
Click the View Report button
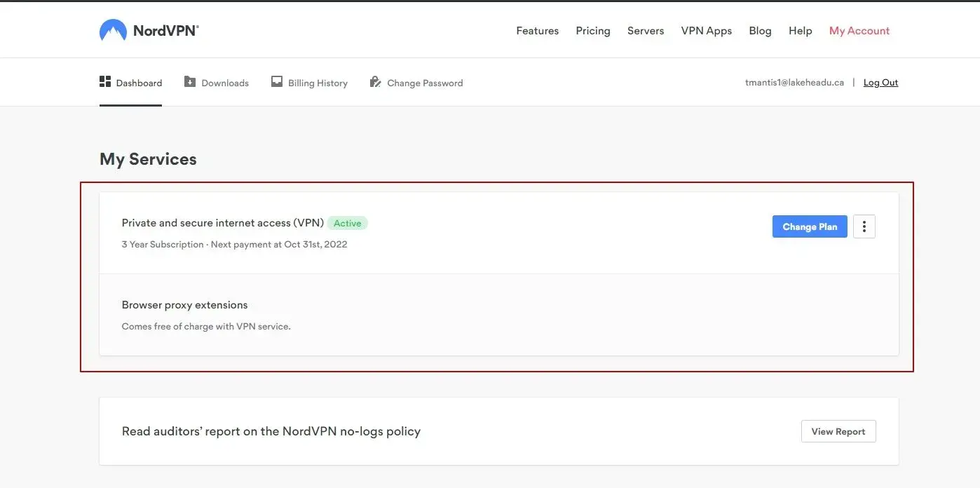coord(838,431)
